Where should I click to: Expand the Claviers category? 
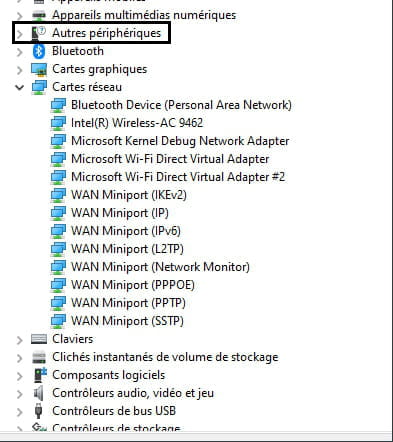[x=20, y=339]
